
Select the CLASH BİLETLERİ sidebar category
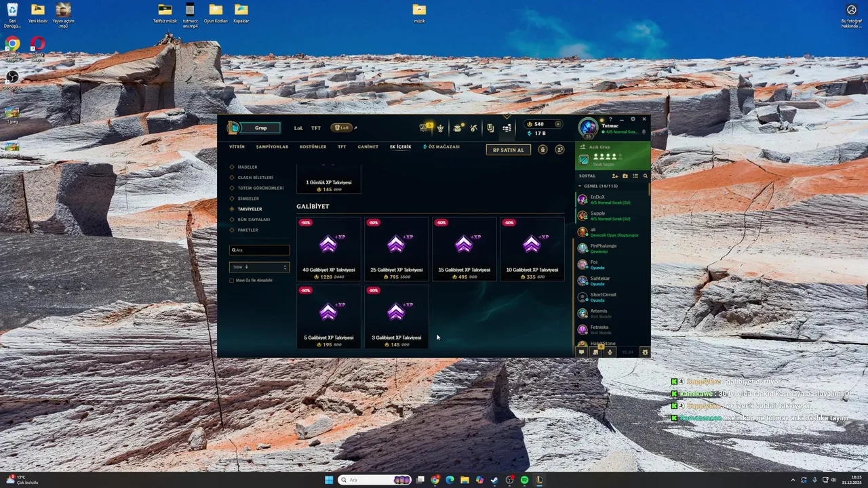pyautogui.click(x=256, y=178)
